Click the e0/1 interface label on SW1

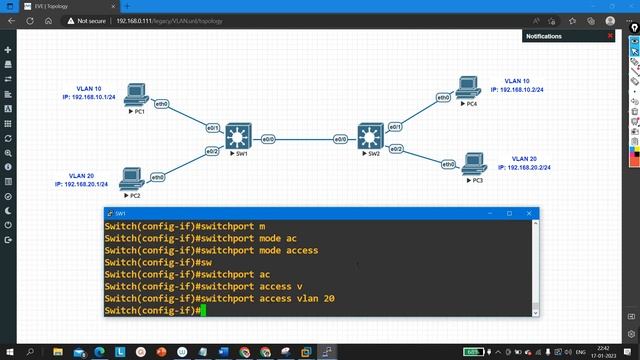pyautogui.click(x=213, y=128)
